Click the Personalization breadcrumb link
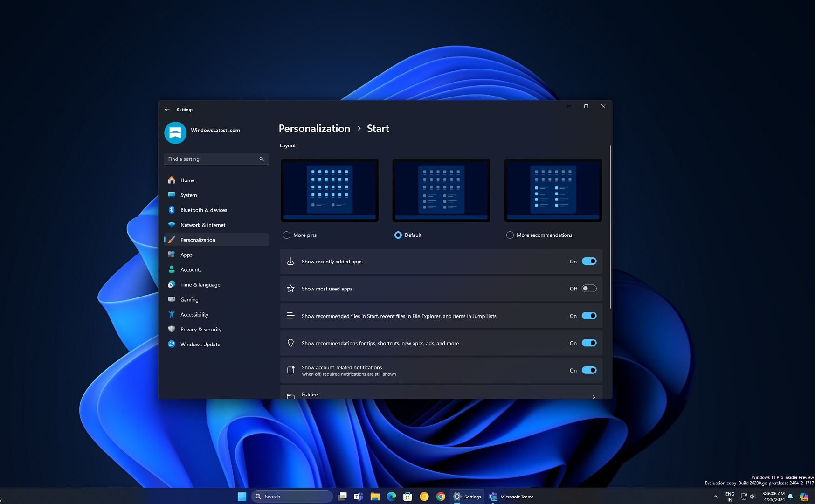 314,129
